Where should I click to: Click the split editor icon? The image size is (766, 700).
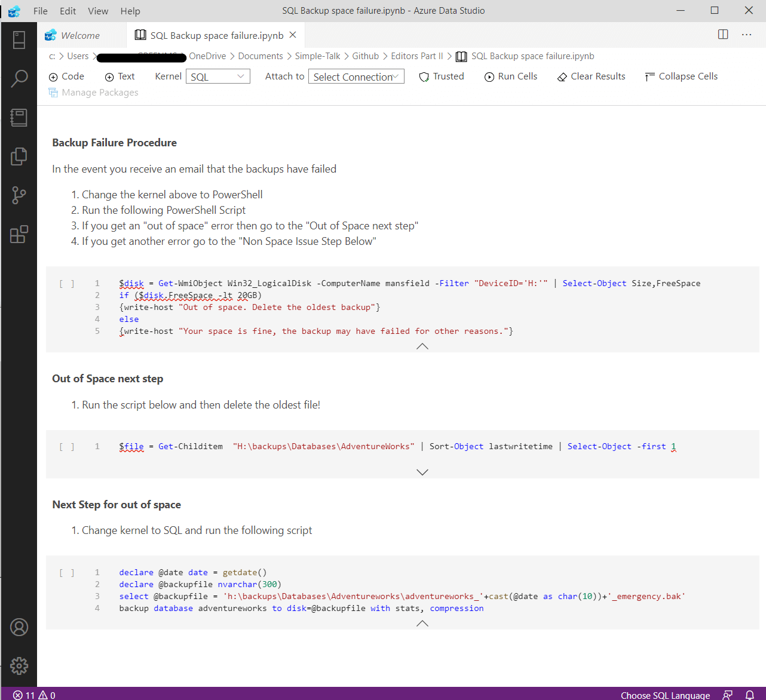pyautogui.click(x=723, y=35)
